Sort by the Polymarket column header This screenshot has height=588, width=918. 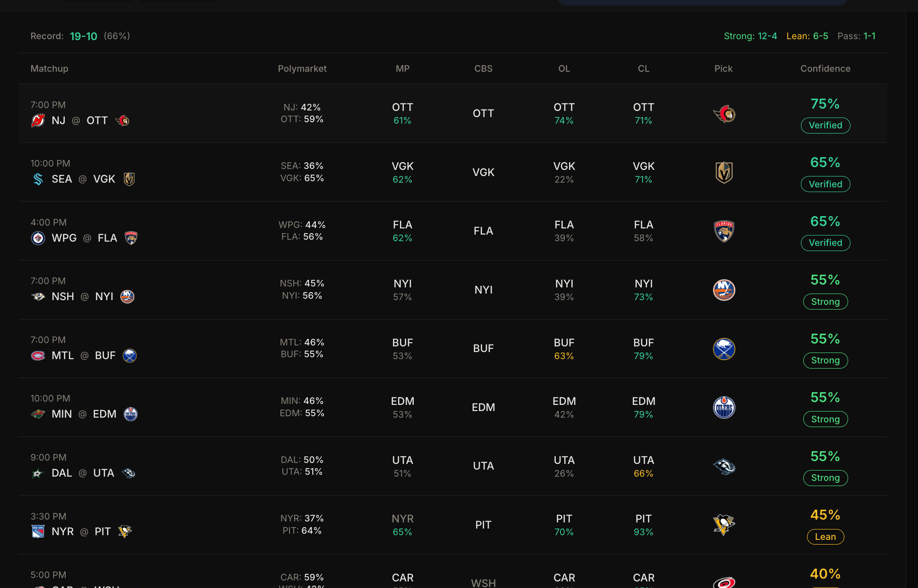pyautogui.click(x=302, y=68)
